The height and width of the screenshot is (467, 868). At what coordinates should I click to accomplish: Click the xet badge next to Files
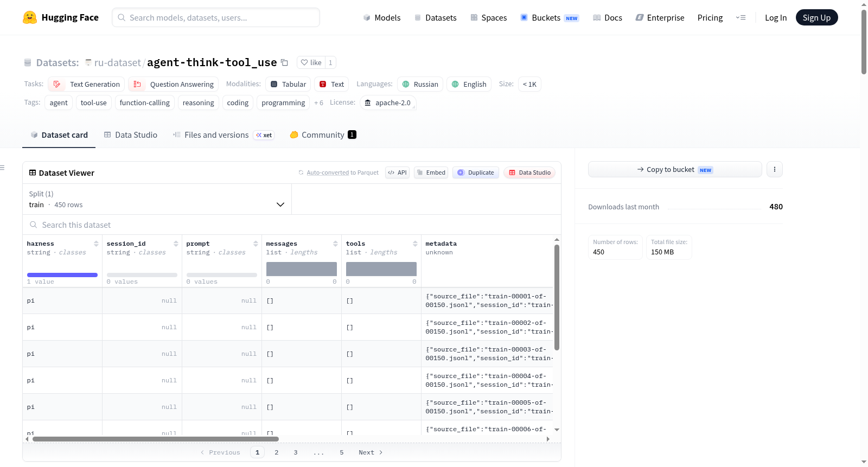(264, 135)
